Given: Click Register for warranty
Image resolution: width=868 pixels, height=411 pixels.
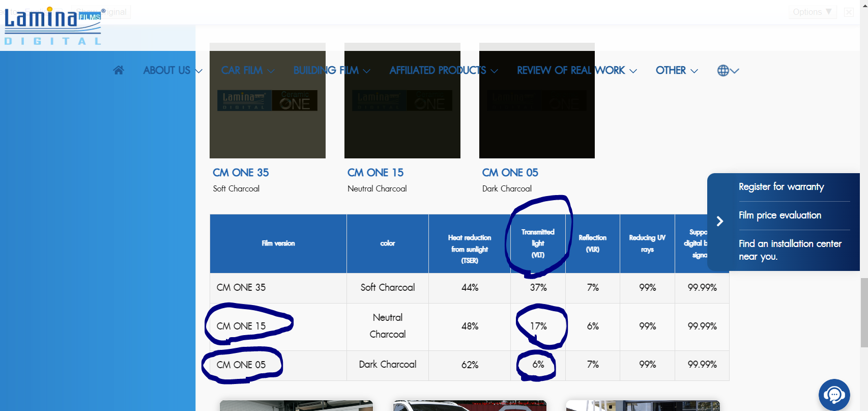Looking at the screenshot, I should pyautogui.click(x=781, y=187).
